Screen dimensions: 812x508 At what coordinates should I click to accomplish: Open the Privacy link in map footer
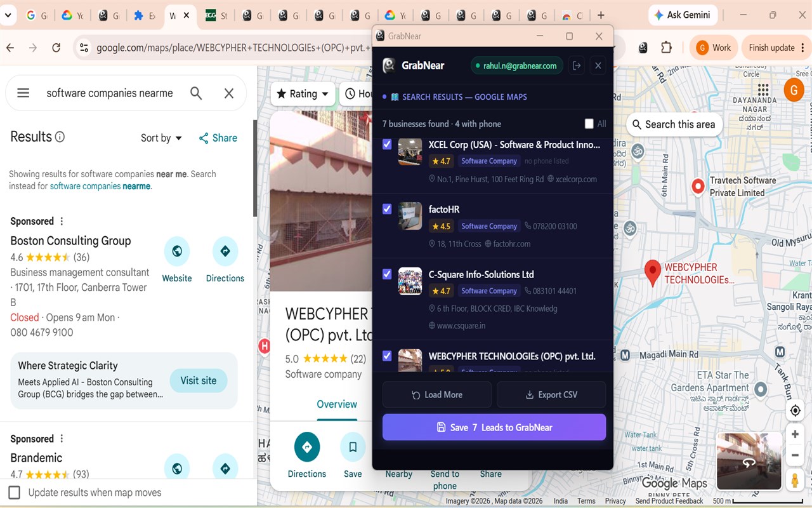tap(615, 501)
